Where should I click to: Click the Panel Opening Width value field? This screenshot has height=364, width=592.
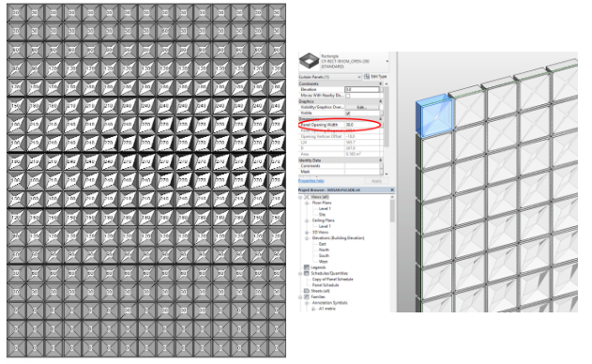pos(362,125)
